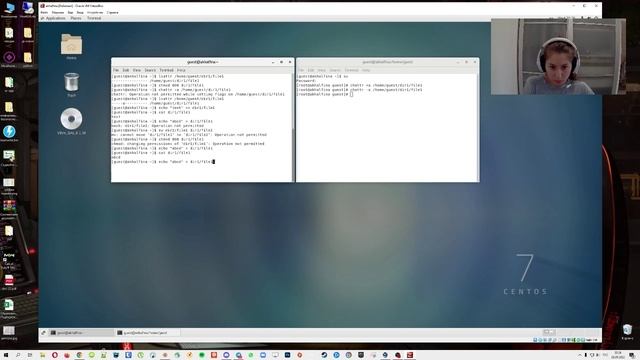Select second terminal in GNOME bottom window list
This screenshot has width=640, height=360.
(148, 333)
